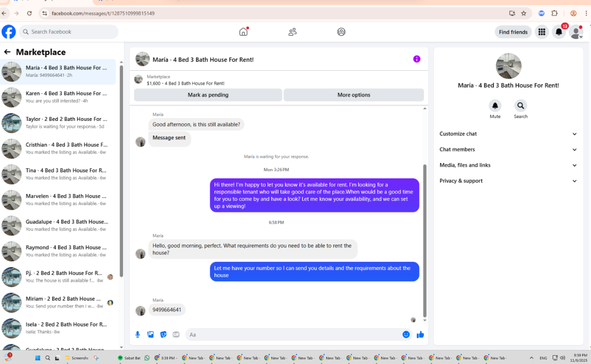The height and width of the screenshot is (364, 591).
Task: Open conversation information purple icon
Action: point(417,59)
